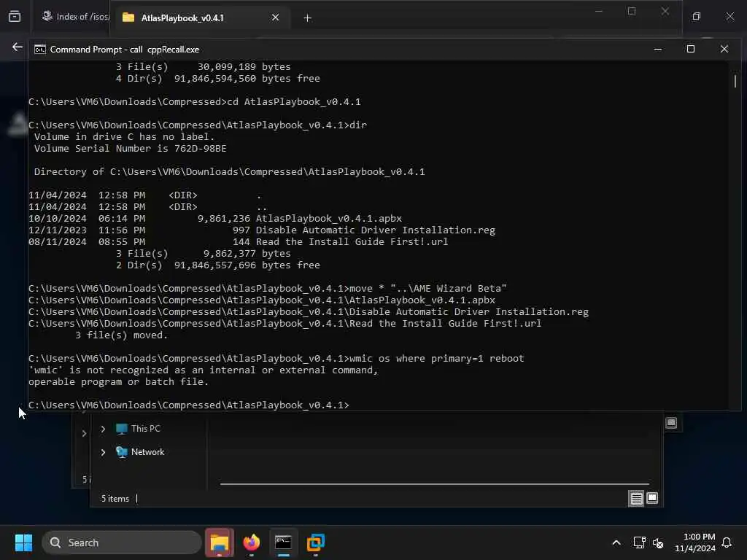This screenshot has height=560, width=747.
Task: Expand the This PC tree node
Action: (103, 429)
